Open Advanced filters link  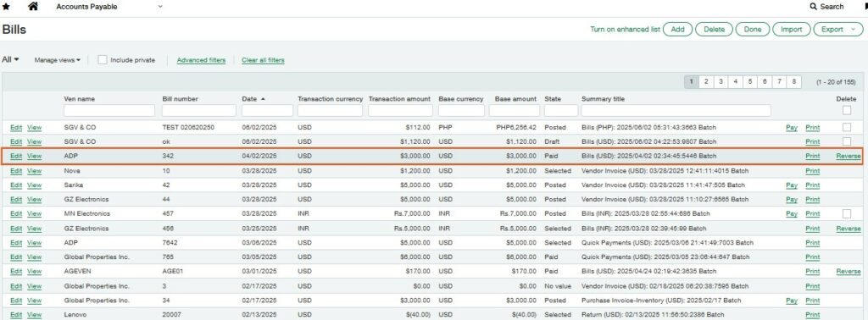201,60
